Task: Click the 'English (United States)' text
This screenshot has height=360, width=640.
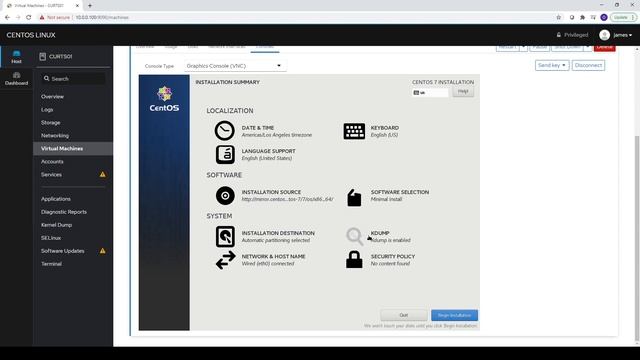Action: click(x=267, y=158)
